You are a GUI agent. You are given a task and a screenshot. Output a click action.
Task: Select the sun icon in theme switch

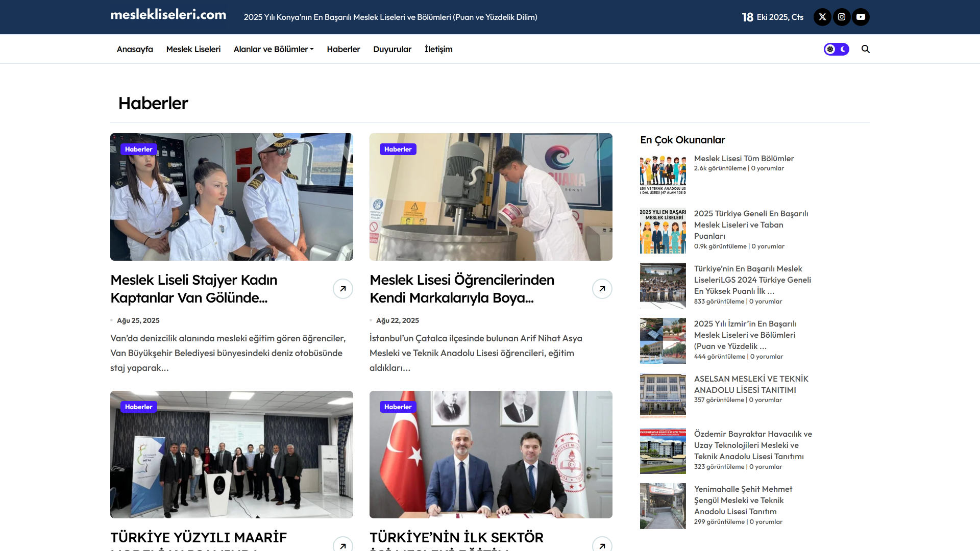(829, 49)
